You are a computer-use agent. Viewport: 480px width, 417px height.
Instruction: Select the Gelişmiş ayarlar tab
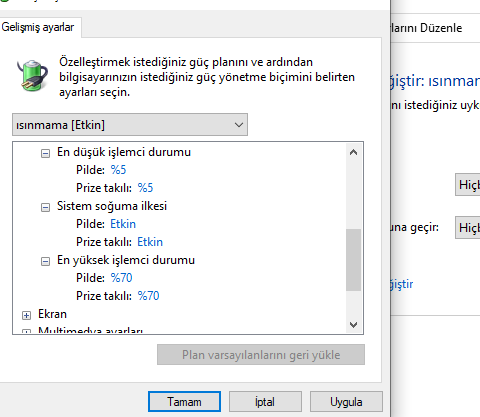click(x=38, y=27)
